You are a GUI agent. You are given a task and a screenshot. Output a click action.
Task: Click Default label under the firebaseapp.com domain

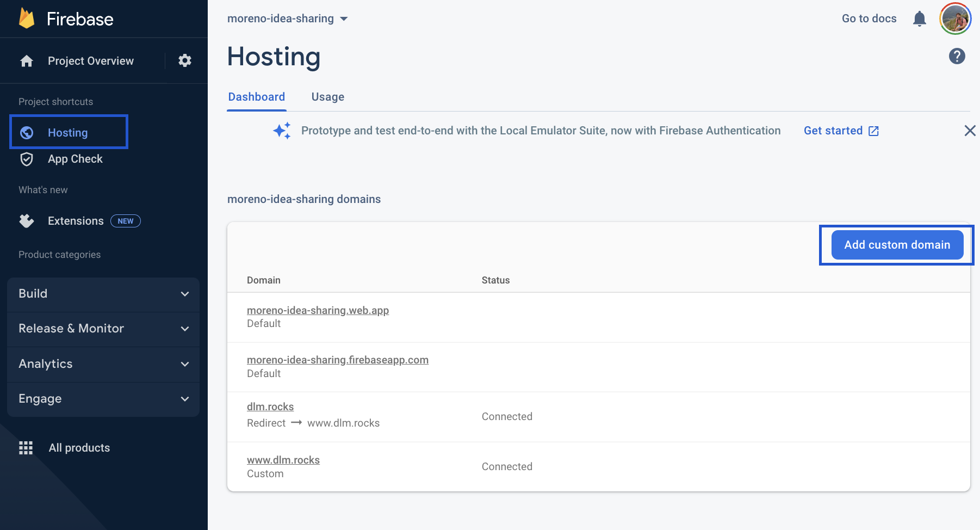click(264, 373)
